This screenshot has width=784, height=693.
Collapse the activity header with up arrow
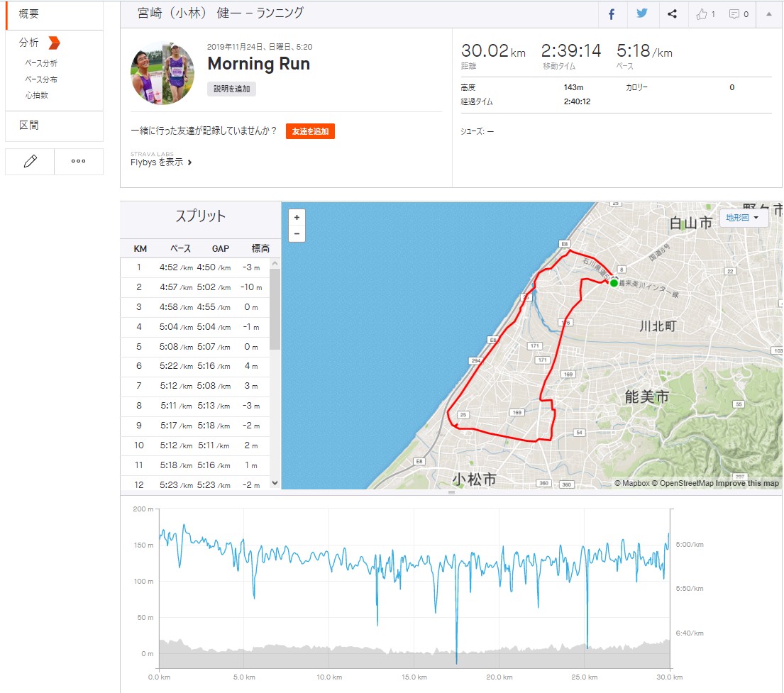click(769, 14)
